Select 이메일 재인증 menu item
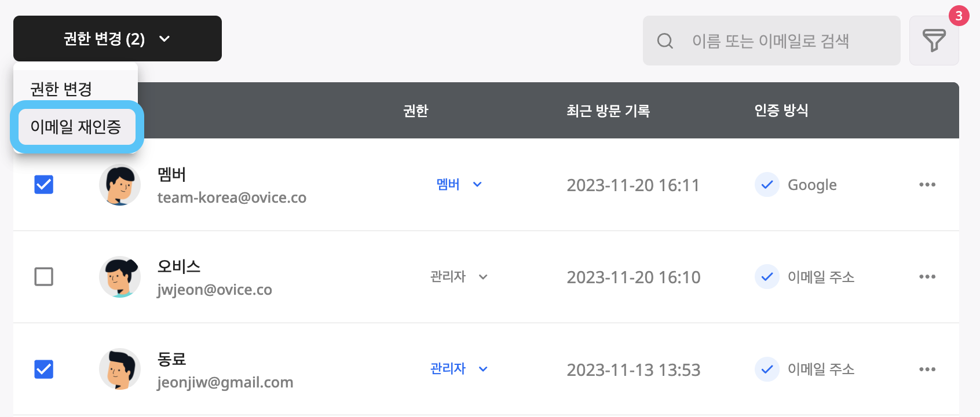The width and height of the screenshot is (980, 417). (76, 127)
